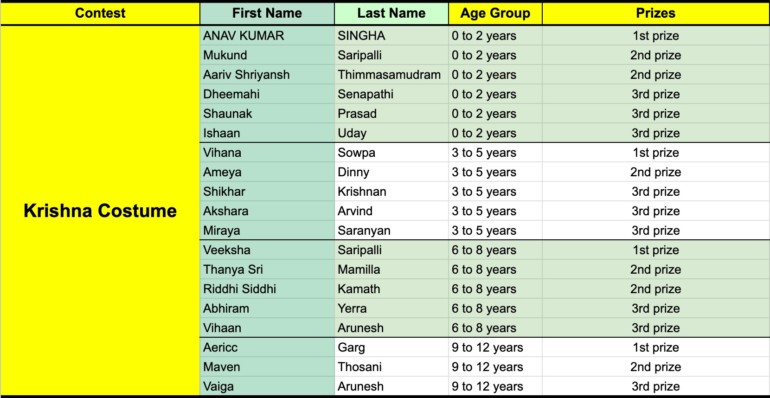Click the Vaiga first name cell
This screenshot has width=770, height=398.
point(267,386)
